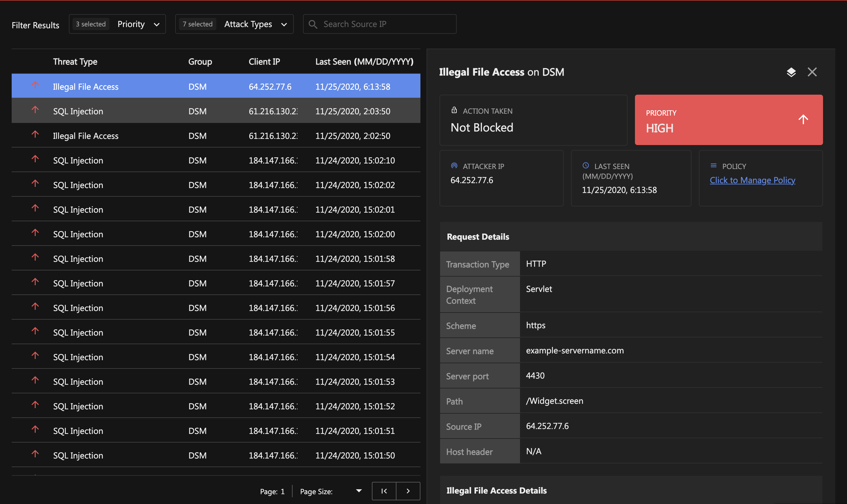Select the SQL Injection row at 15:01:58
This screenshot has width=847, height=504.
(216, 258)
